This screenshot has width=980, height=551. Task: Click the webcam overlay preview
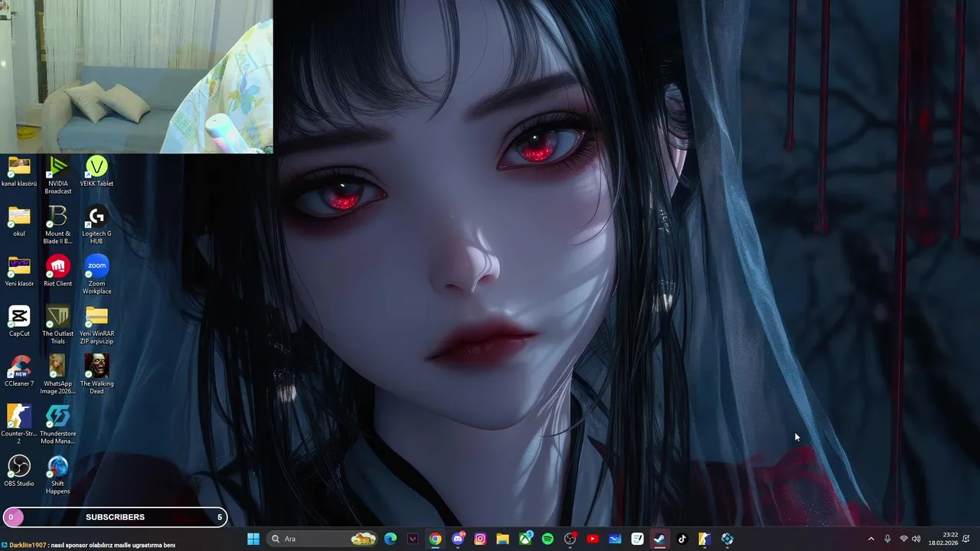tap(136, 77)
